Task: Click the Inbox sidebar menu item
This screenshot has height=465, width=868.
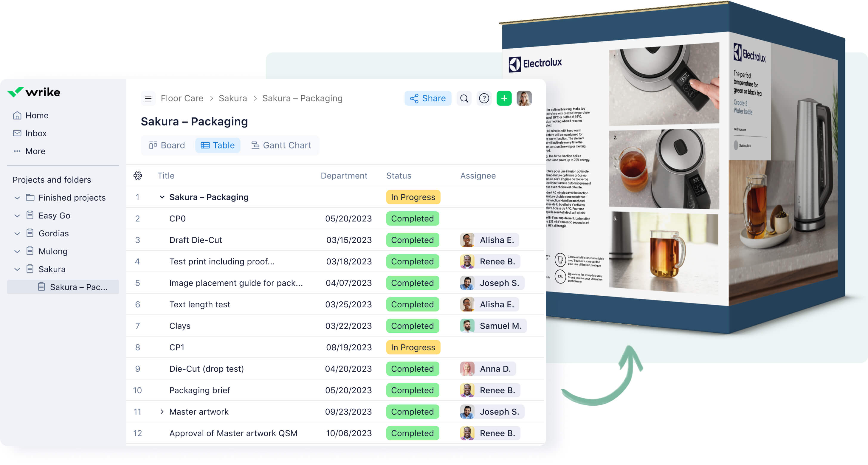Action: click(36, 133)
